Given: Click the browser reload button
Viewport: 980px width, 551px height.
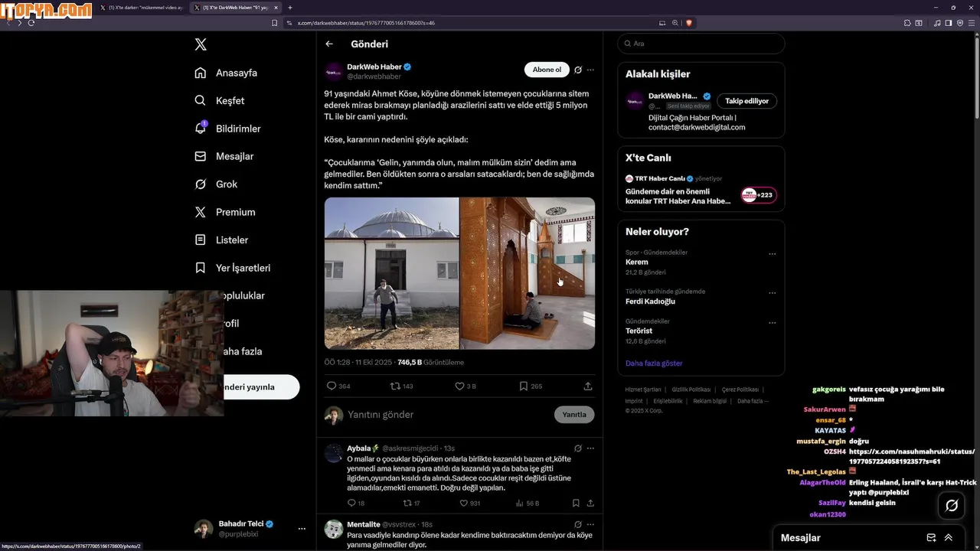Looking at the screenshot, I should point(31,23).
